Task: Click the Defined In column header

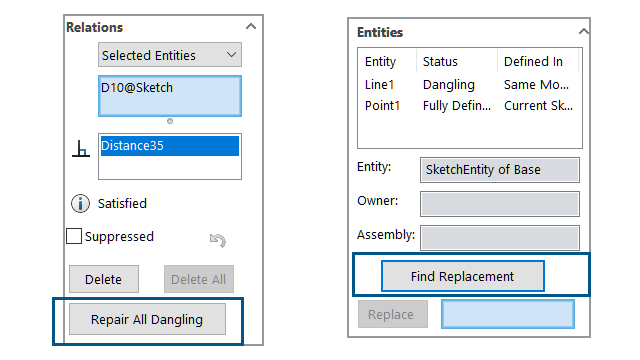Action: [x=533, y=61]
